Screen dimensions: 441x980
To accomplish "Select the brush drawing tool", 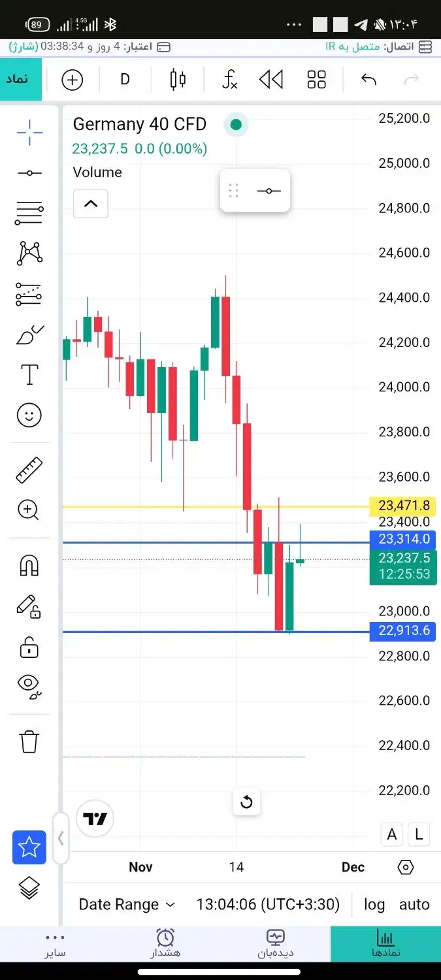I will [29, 335].
